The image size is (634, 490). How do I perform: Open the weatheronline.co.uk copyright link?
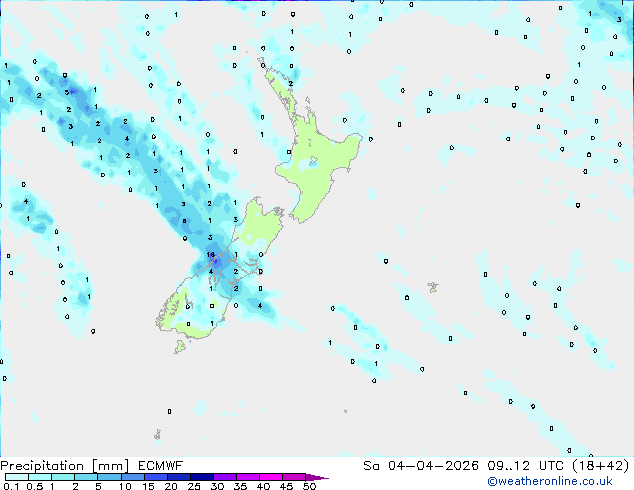[x=550, y=481]
